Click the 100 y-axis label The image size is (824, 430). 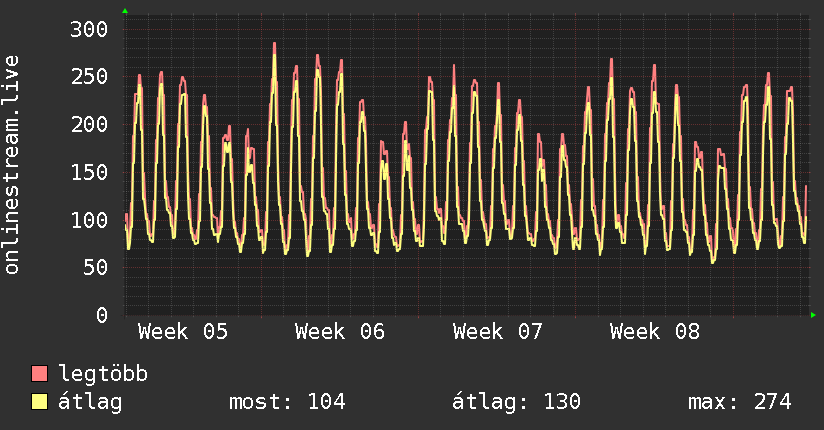[x=89, y=220]
